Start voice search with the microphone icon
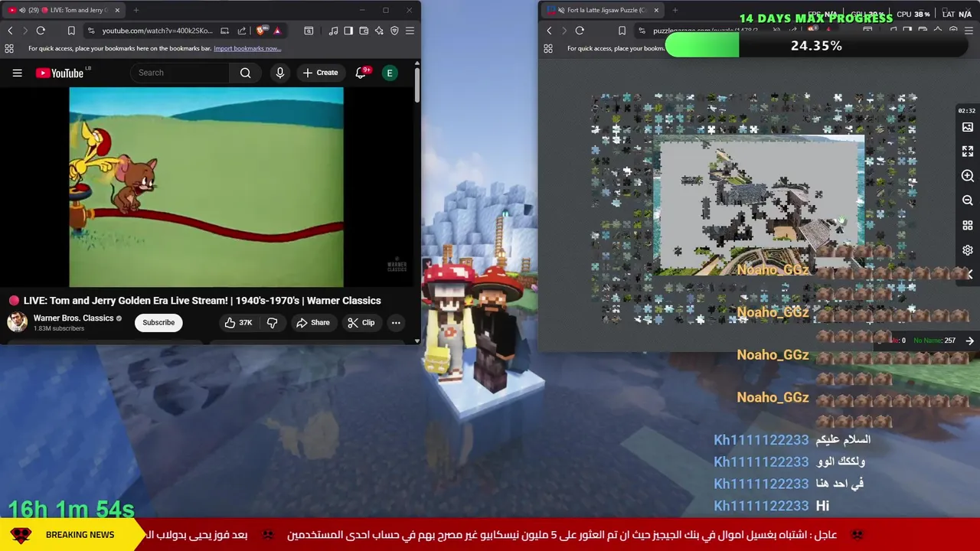 (279, 73)
